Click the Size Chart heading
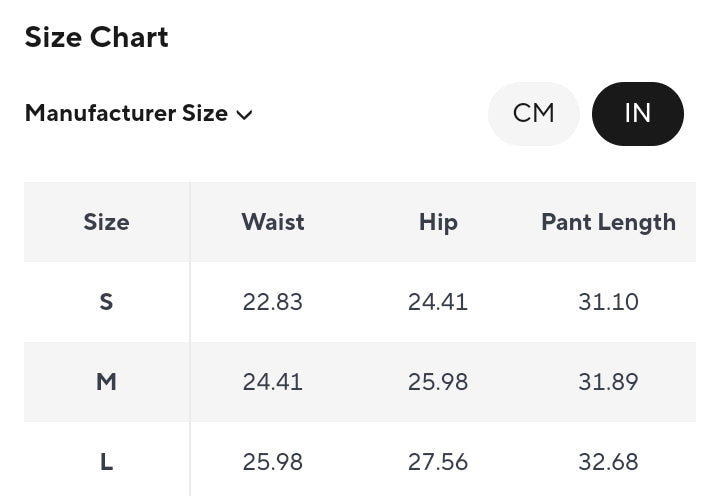 click(x=96, y=37)
